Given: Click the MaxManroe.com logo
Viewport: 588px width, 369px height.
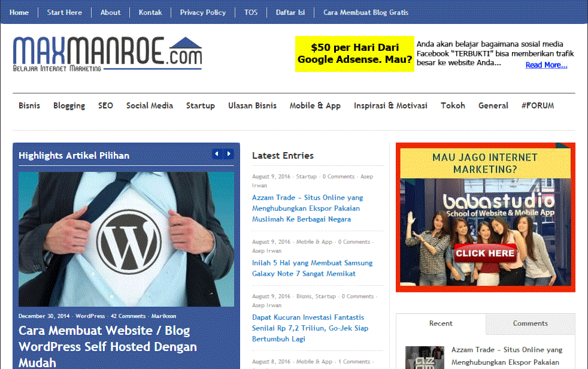Looking at the screenshot, I should pos(107,54).
